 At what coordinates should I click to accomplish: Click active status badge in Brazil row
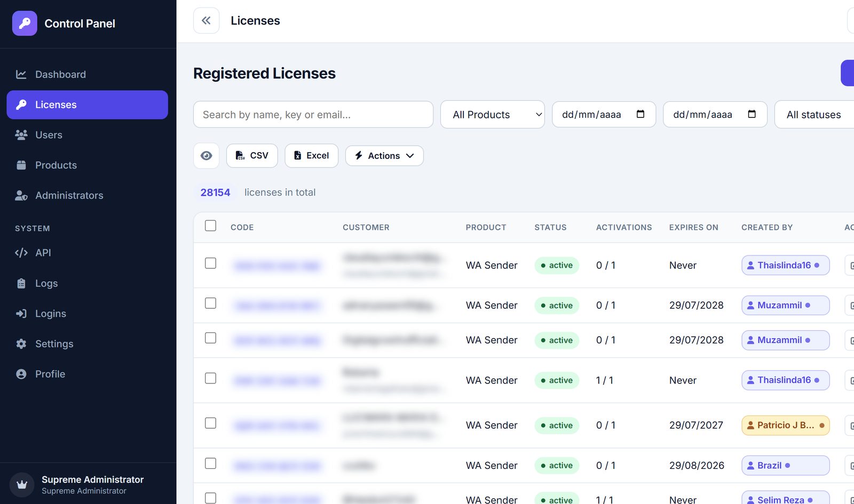point(557,466)
